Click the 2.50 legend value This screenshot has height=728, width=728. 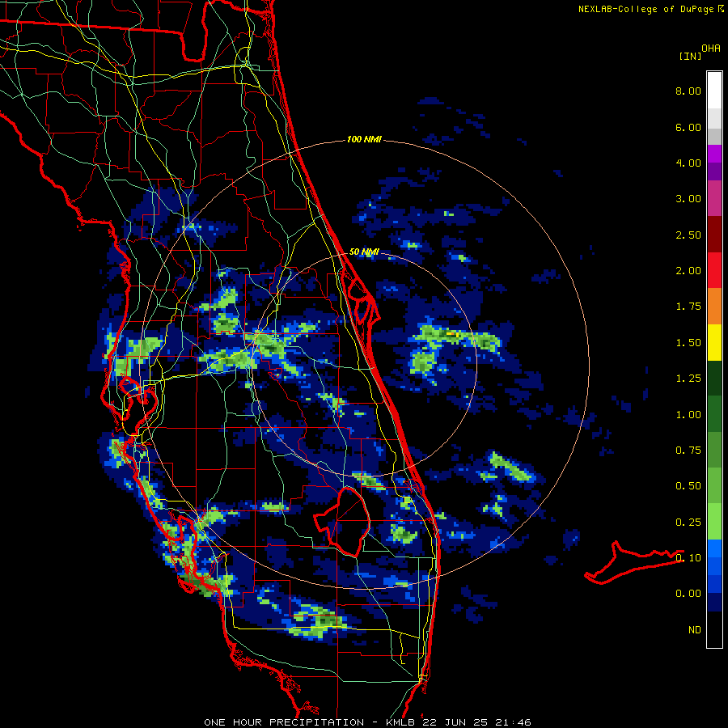click(688, 235)
